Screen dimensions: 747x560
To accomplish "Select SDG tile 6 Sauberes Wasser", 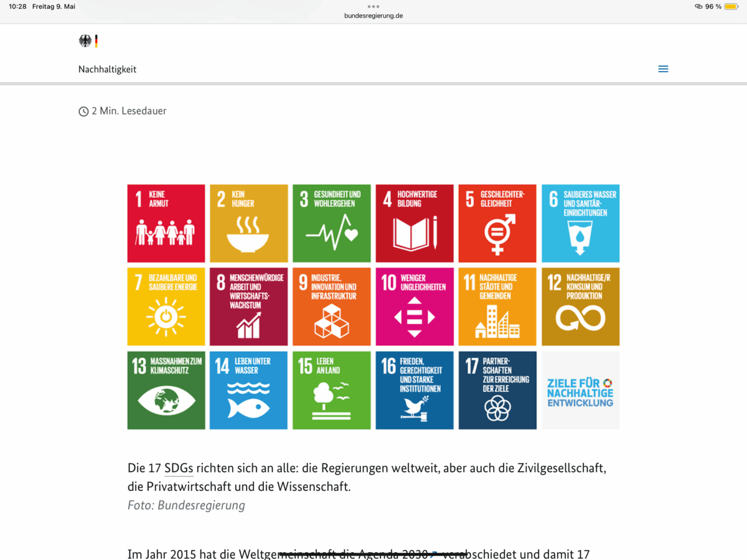I will coord(581,223).
